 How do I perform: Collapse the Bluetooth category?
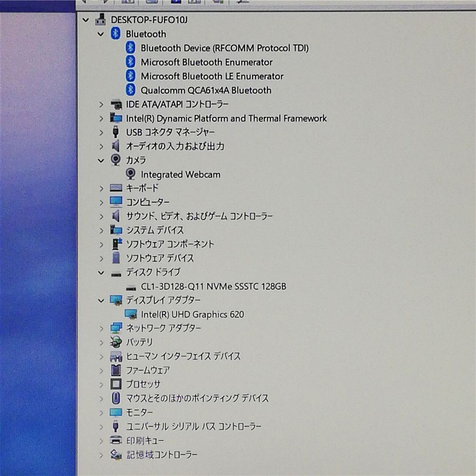tap(101, 34)
